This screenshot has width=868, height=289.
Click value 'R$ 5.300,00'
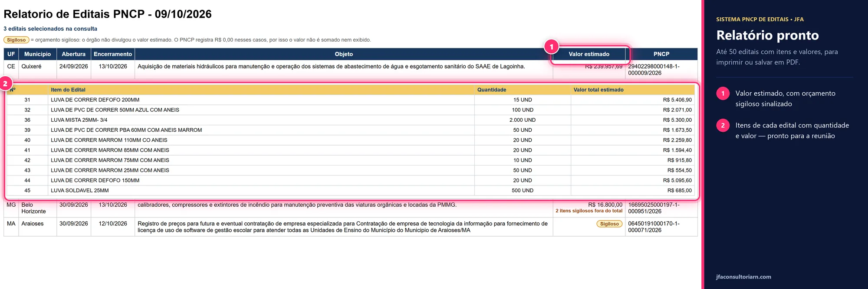677,120
